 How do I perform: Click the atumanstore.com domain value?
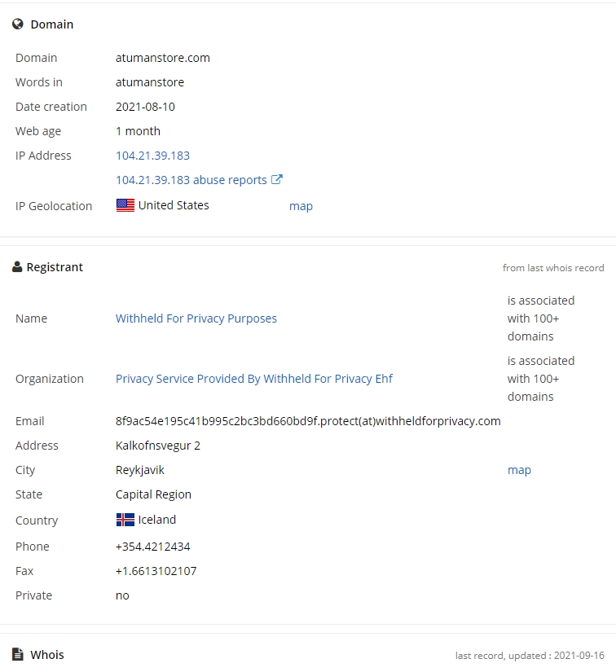163,58
